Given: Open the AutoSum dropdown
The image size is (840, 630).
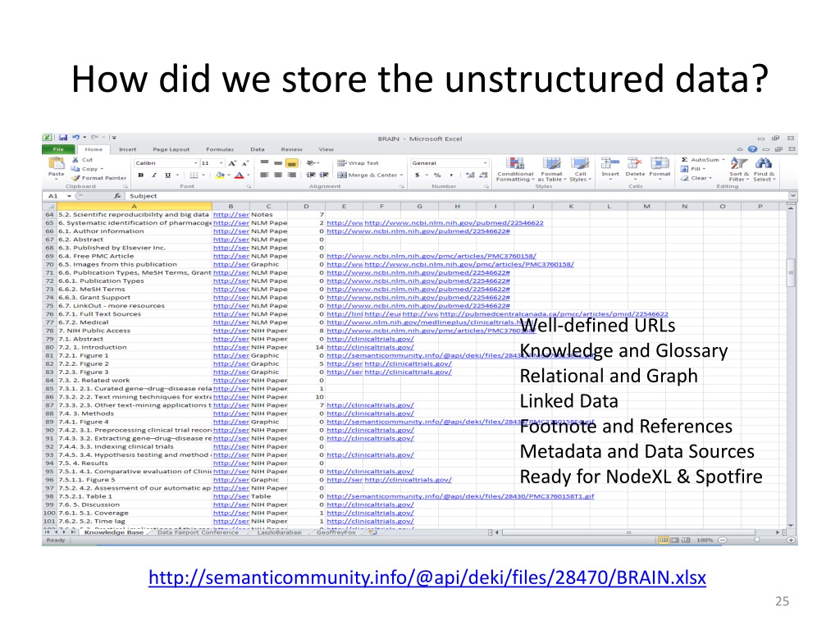Looking at the screenshot, I should tap(724, 160).
